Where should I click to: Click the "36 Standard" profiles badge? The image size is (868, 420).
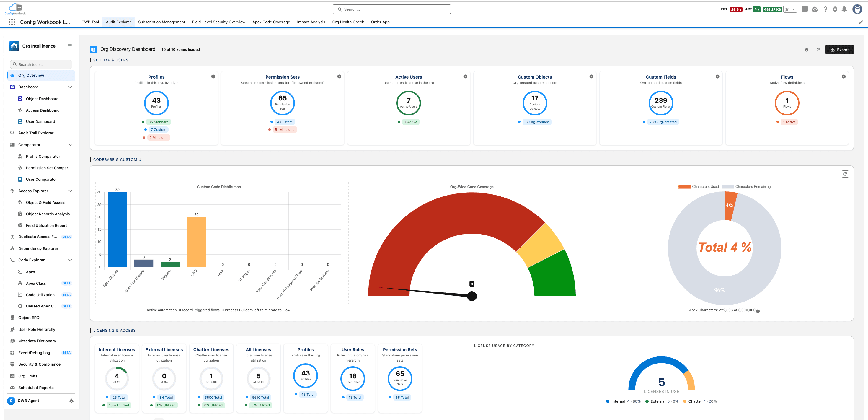[x=158, y=122]
